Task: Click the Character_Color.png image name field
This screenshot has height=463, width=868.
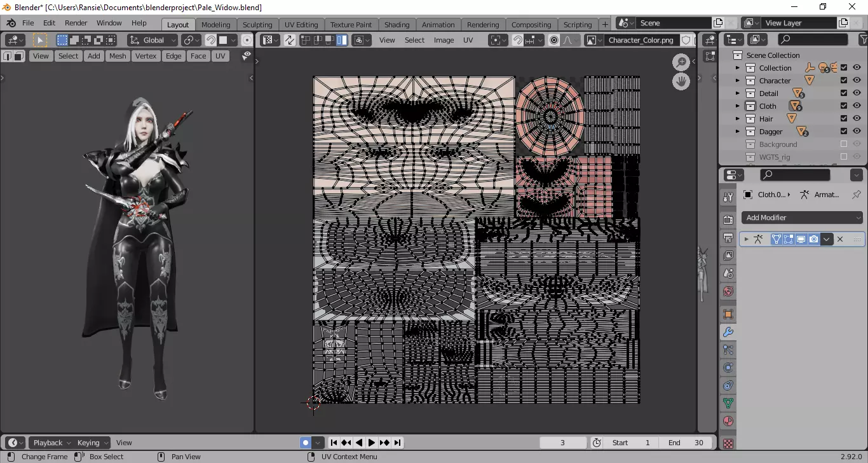Action: click(x=641, y=40)
